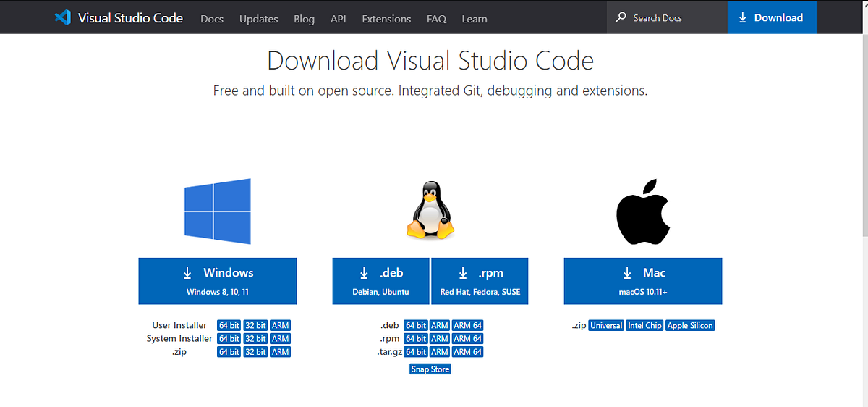The width and height of the screenshot is (868, 407).
Task: Select System Installer ARM
Action: click(281, 339)
